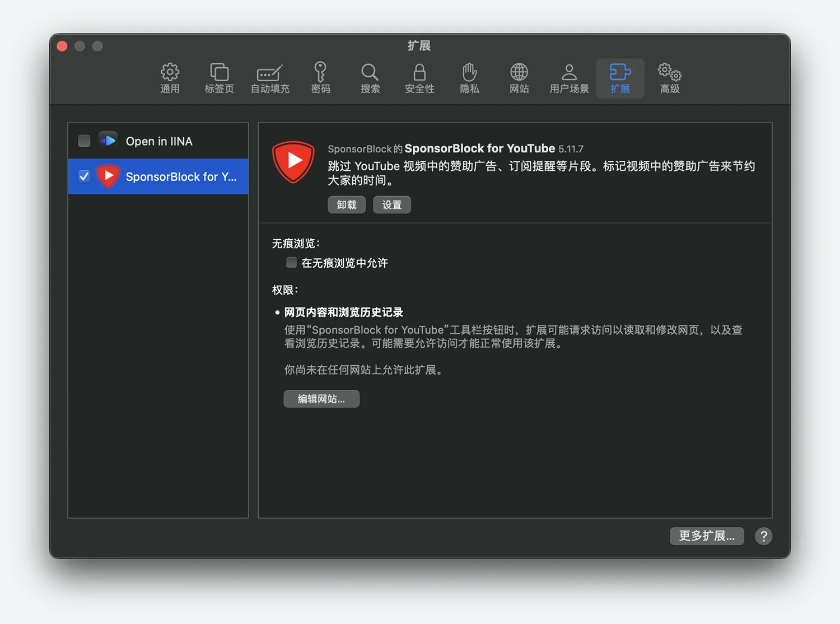Screen dimensions: 840x624
Task: Click the 网页内容和浏览历史记录 permission heading
Action: point(343,312)
